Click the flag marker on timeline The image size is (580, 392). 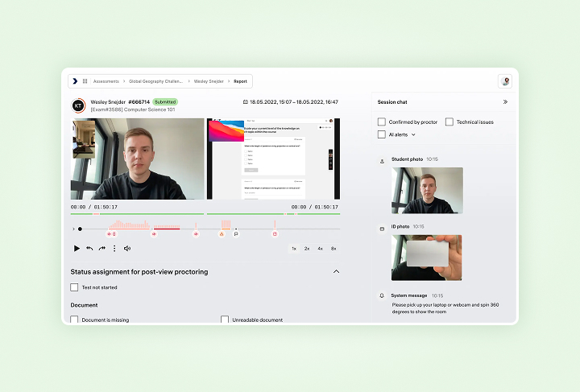pos(236,234)
